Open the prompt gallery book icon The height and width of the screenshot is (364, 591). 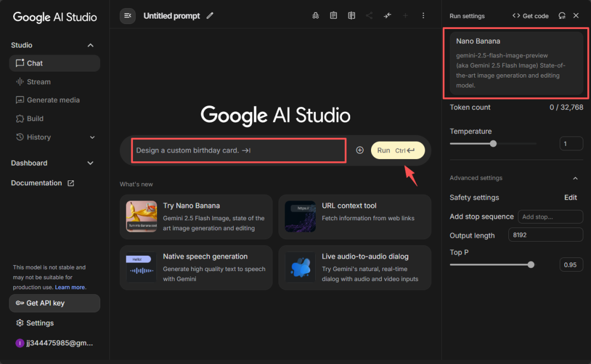351,15
